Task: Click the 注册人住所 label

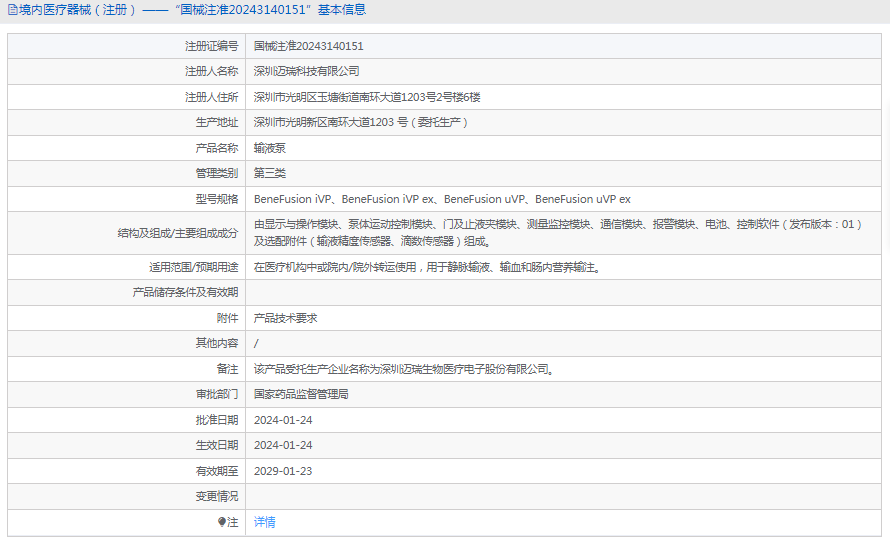Action: click(212, 97)
